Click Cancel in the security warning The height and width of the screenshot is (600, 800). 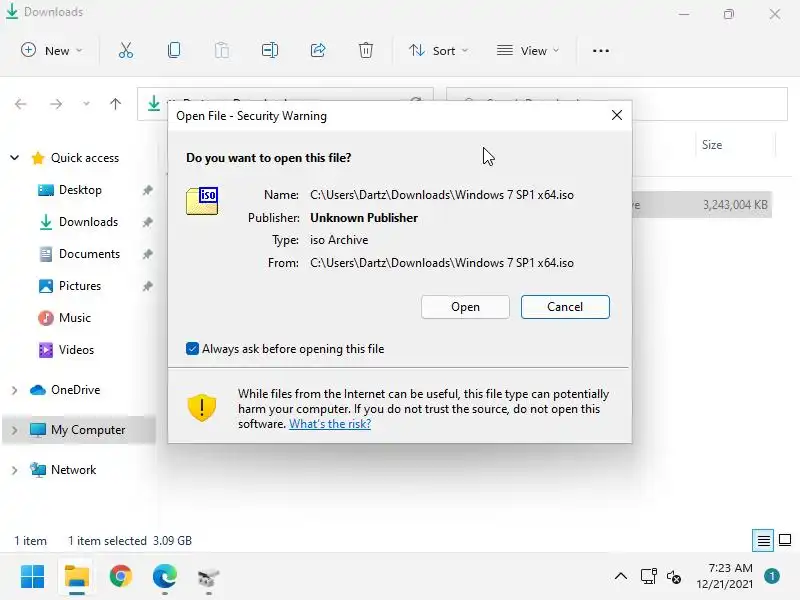pyautogui.click(x=565, y=307)
